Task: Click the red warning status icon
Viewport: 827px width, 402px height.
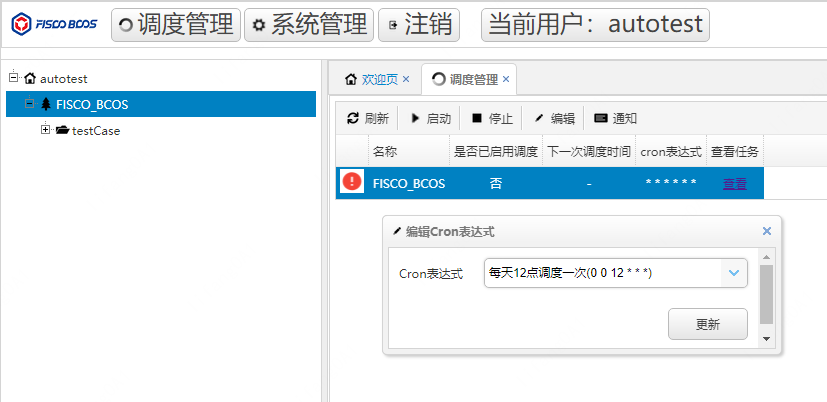Action: pos(352,181)
